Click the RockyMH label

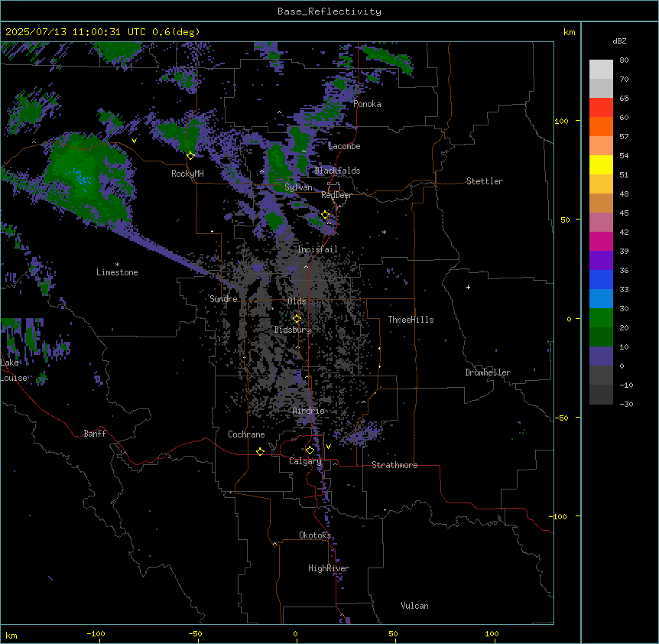(x=187, y=174)
